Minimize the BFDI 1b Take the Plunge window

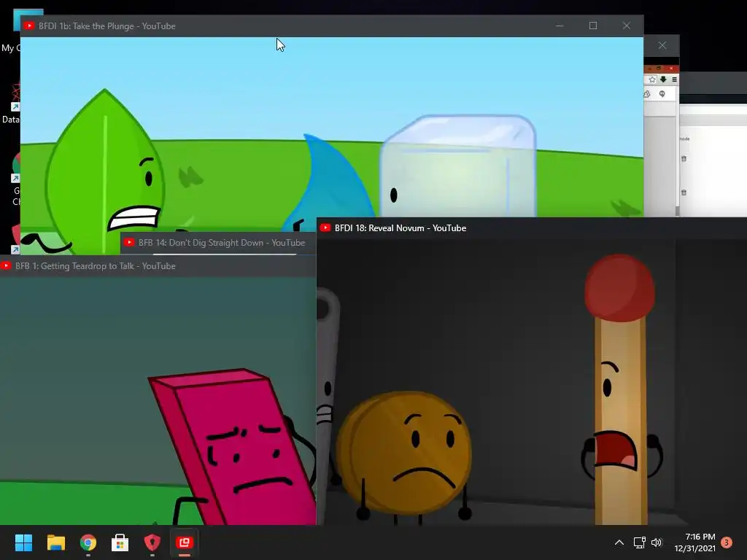[560, 26]
